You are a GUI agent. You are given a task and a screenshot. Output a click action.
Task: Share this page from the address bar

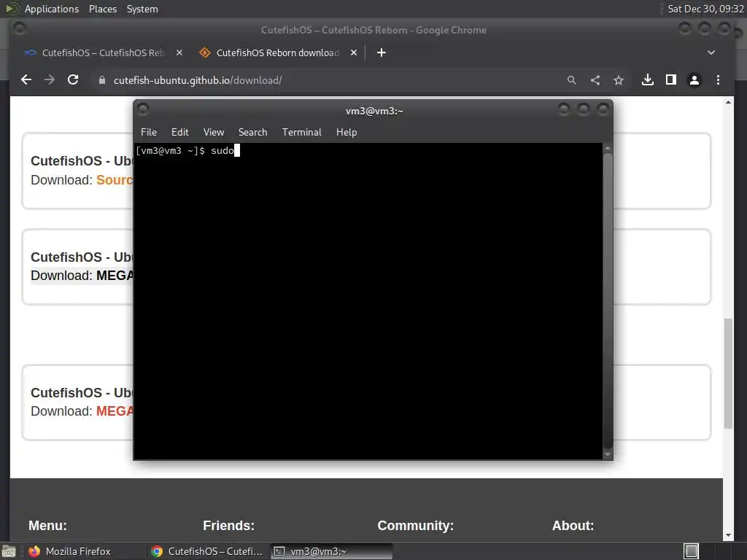click(x=595, y=80)
